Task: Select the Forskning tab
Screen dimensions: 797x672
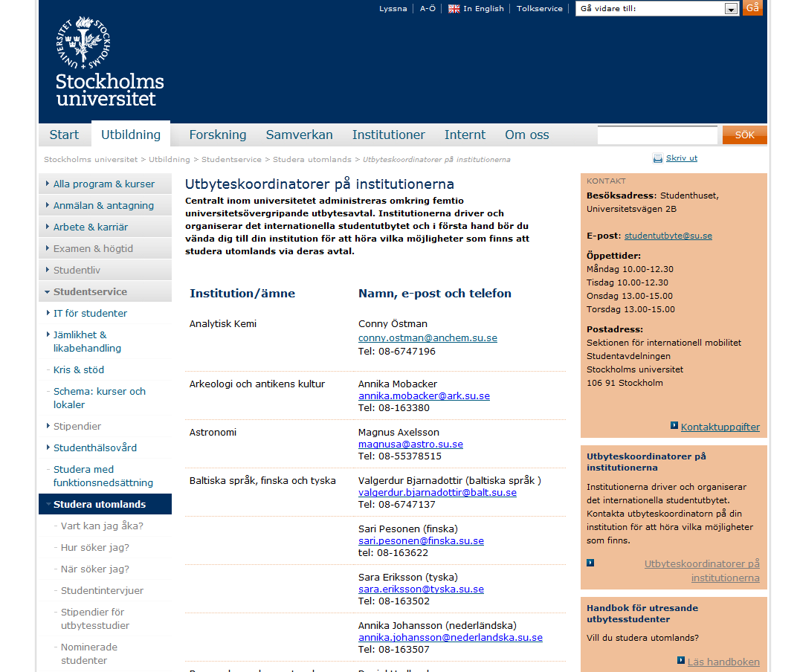Action: [x=218, y=135]
